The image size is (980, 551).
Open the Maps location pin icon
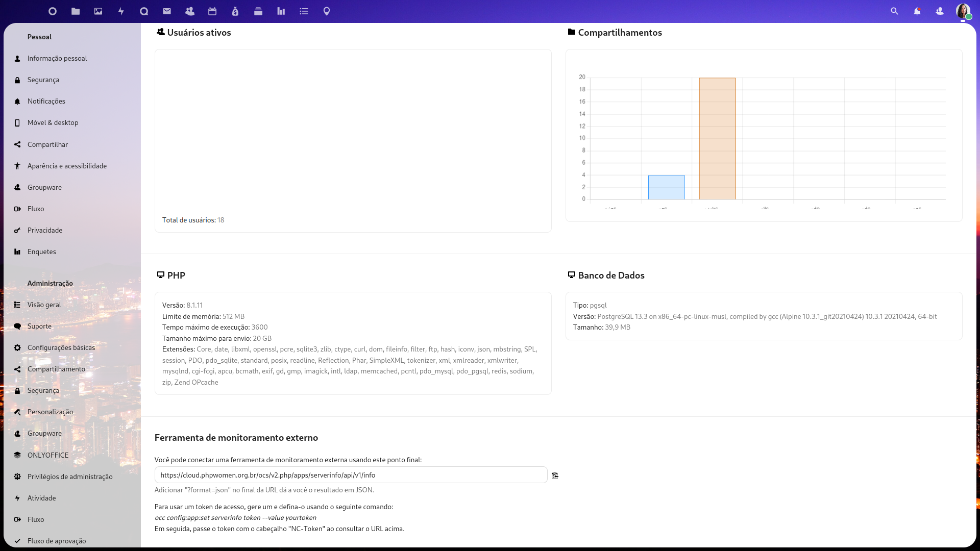(327, 11)
